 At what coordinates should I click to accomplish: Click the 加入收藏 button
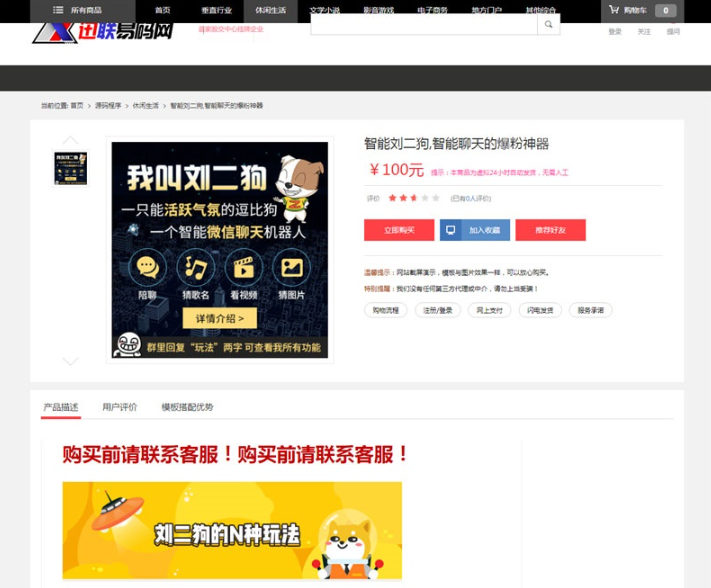pyautogui.click(x=475, y=230)
